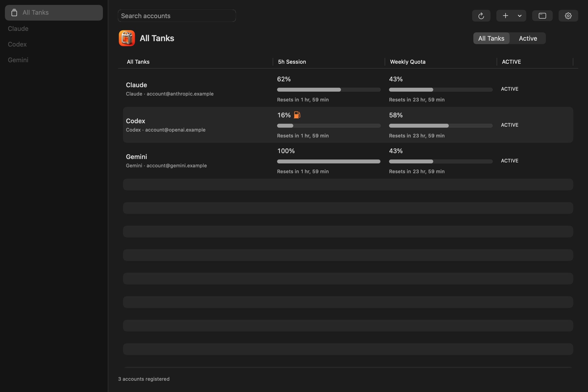Image resolution: width=588 pixels, height=392 pixels.
Task: Click the '3 accounts registered' status text
Action: tap(144, 379)
